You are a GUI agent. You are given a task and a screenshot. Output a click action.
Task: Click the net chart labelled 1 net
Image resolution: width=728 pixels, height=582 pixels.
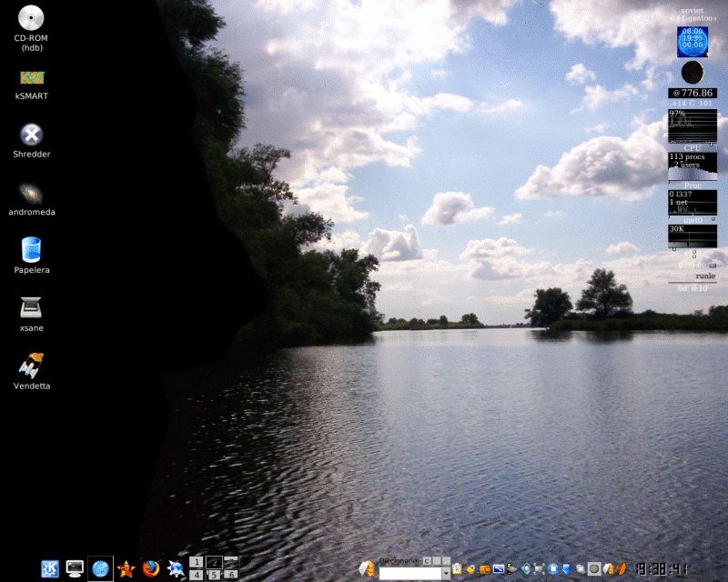pos(693,203)
